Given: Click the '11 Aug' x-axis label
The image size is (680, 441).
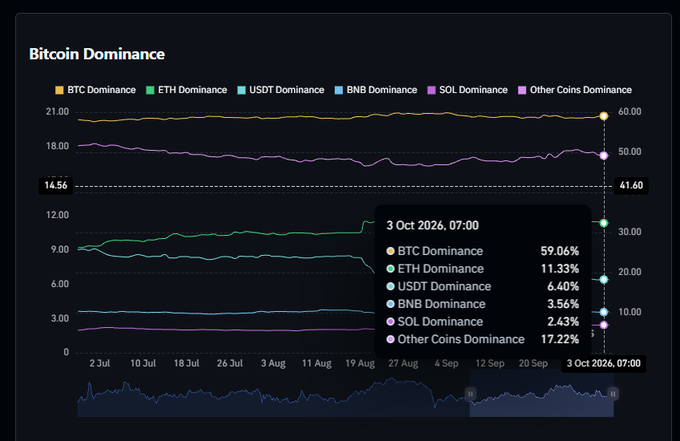Looking at the screenshot, I should pyautogui.click(x=317, y=363).
